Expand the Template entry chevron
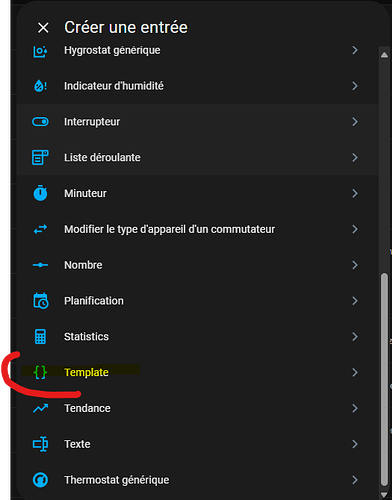 tap(355, 372)
